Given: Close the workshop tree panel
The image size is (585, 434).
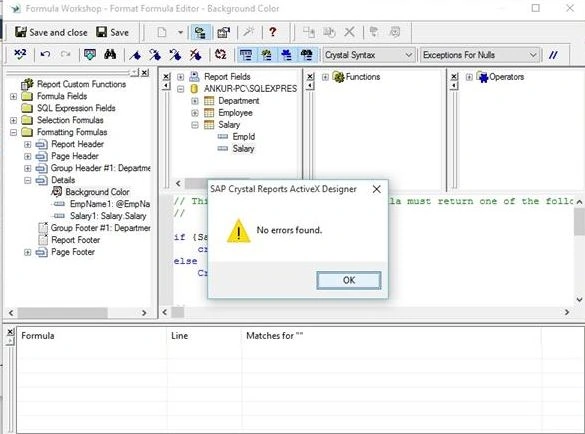Looking at the screenshot, I should (x=145, y=72).
